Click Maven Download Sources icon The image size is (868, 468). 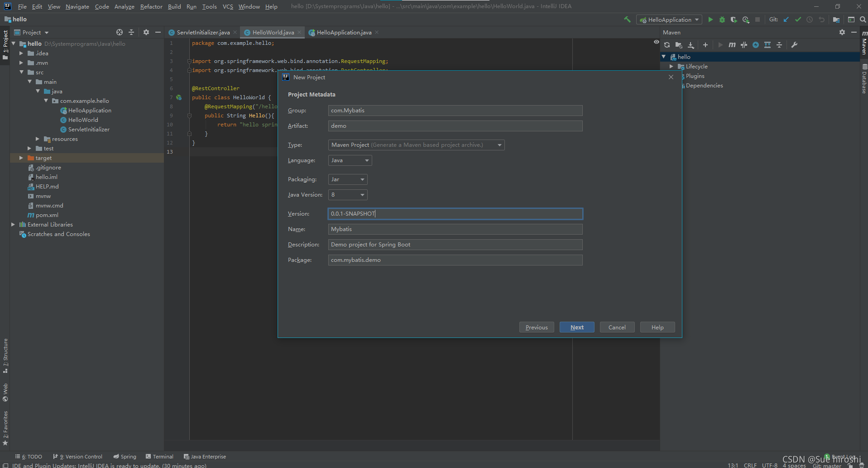tap(691, 45)
